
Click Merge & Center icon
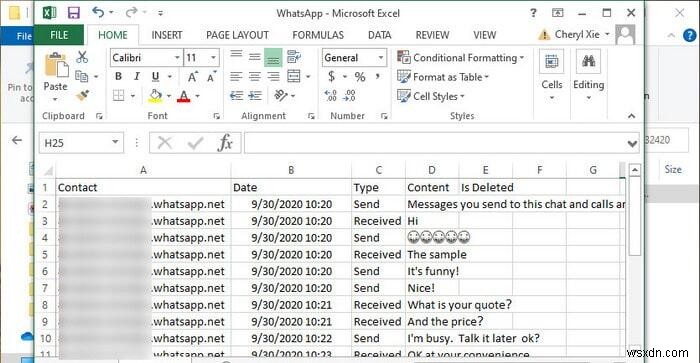[294, 76]
